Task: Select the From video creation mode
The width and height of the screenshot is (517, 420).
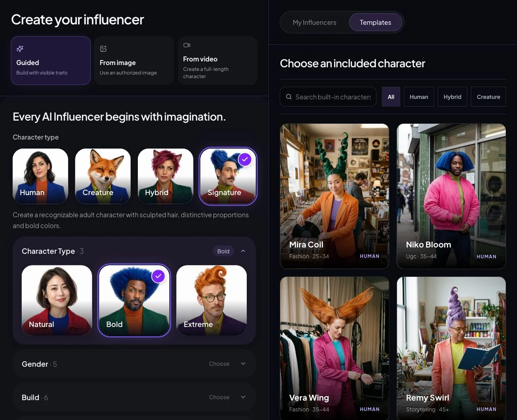Action: [218, 61]
